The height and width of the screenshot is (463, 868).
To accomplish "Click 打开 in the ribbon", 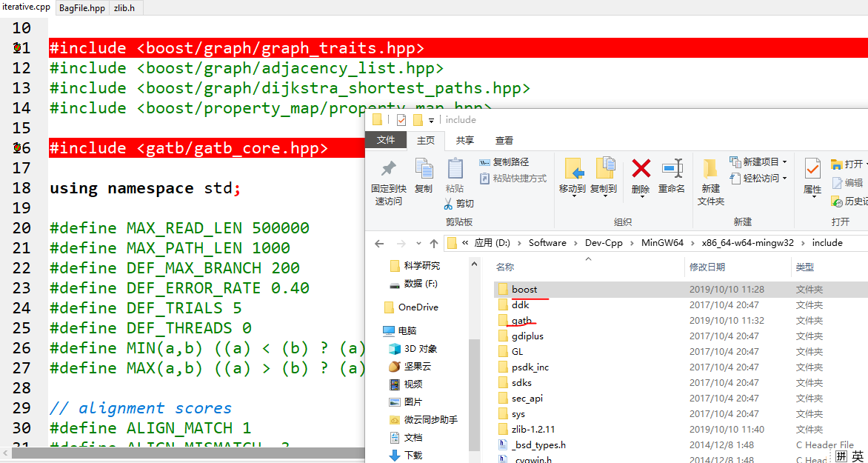I will [x=849, y=164].
